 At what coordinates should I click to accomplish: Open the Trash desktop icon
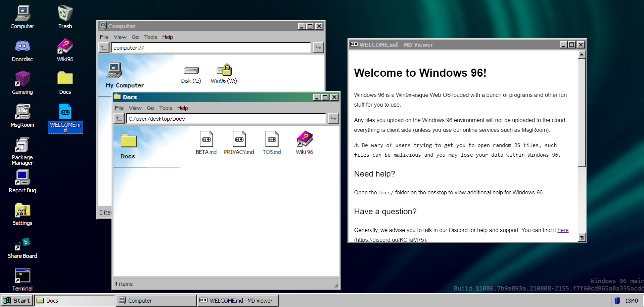(65, 17)
